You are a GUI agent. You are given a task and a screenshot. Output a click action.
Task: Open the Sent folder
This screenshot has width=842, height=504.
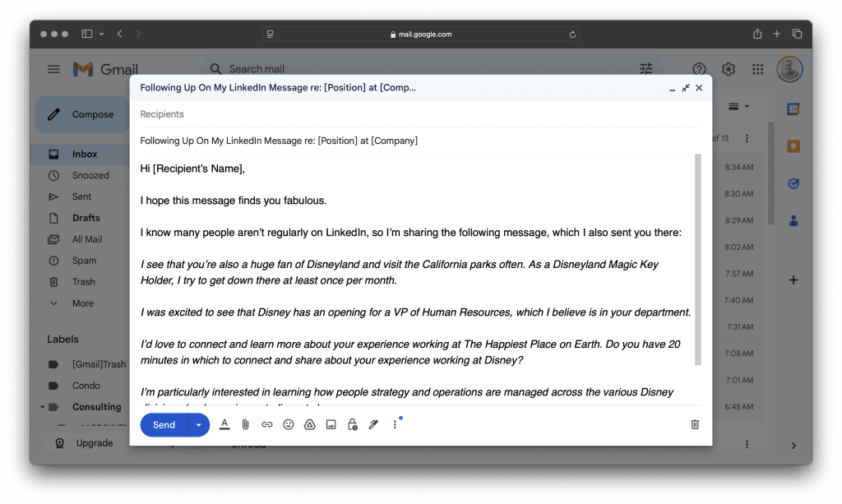[x=81, y=197]
